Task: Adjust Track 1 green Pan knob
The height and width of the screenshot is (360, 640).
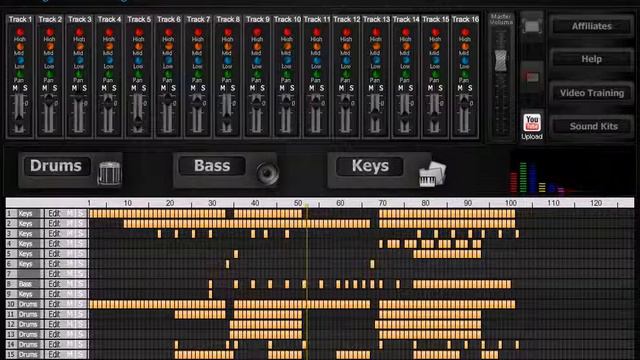Action: (x=20, y=74)
